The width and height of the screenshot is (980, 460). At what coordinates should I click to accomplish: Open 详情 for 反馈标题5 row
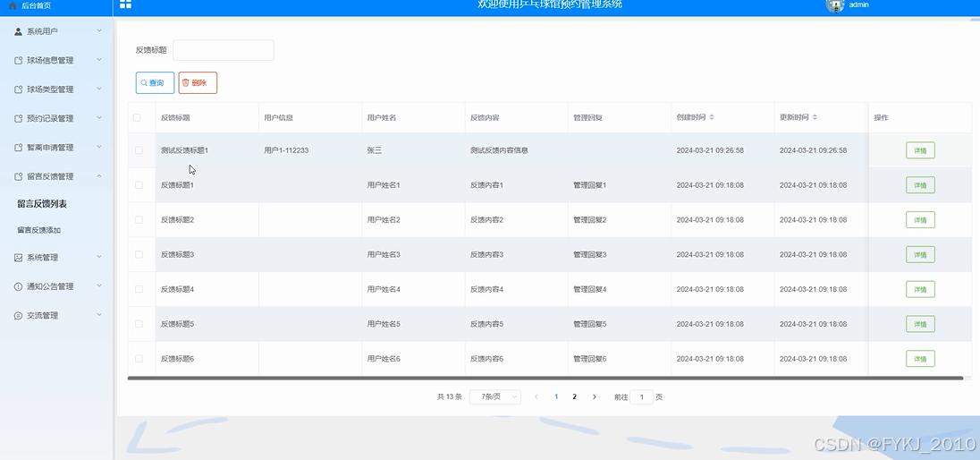click(x=920, y=324)
